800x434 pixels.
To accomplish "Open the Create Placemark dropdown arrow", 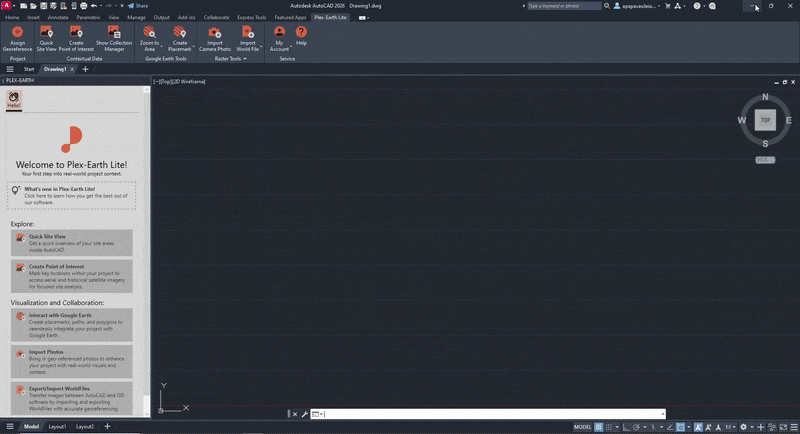I will pos(194,46).
